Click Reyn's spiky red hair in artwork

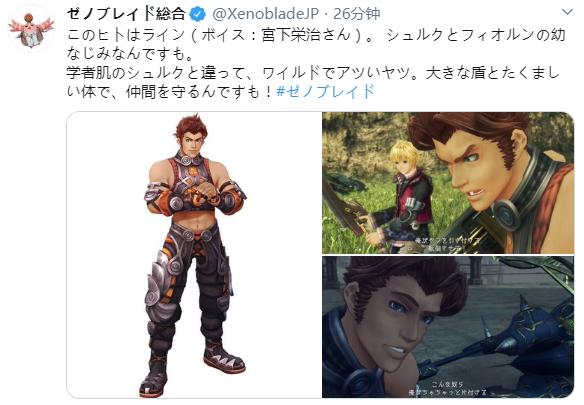pos(191,129)
